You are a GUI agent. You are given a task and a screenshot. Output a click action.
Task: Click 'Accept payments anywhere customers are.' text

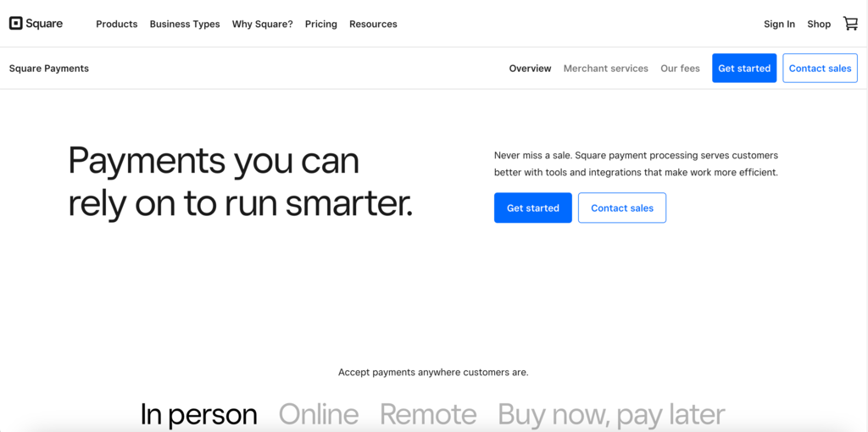click(x=433, y=372)
